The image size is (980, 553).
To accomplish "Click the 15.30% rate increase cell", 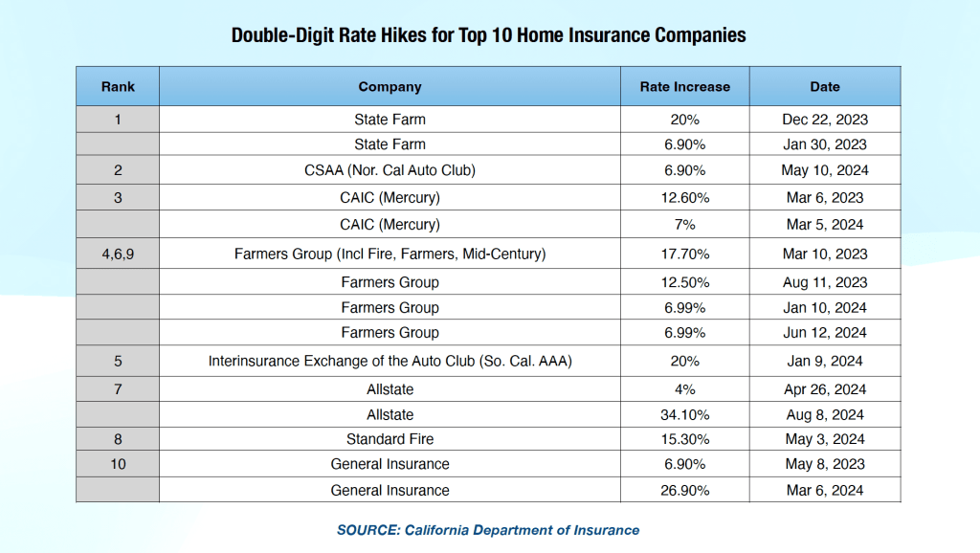I will 684,439.
